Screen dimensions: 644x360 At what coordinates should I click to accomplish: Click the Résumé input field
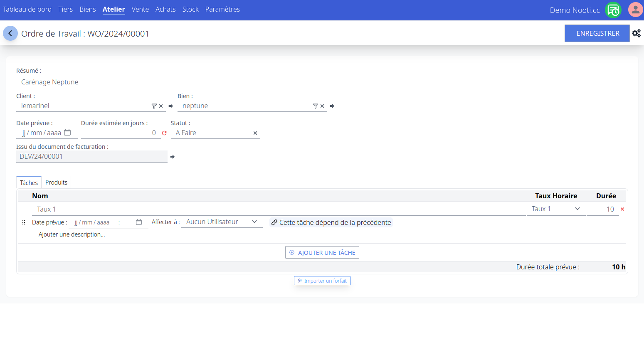pos(175,82)
